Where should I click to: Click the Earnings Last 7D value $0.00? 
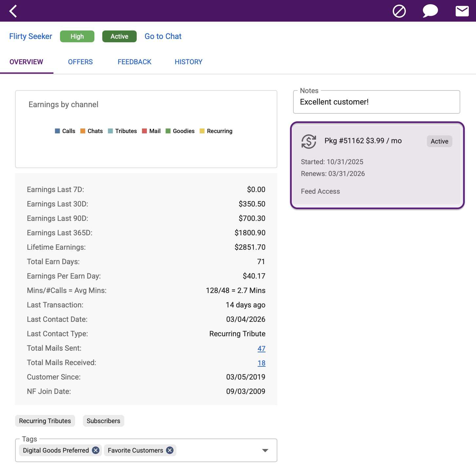click(256, 189)
